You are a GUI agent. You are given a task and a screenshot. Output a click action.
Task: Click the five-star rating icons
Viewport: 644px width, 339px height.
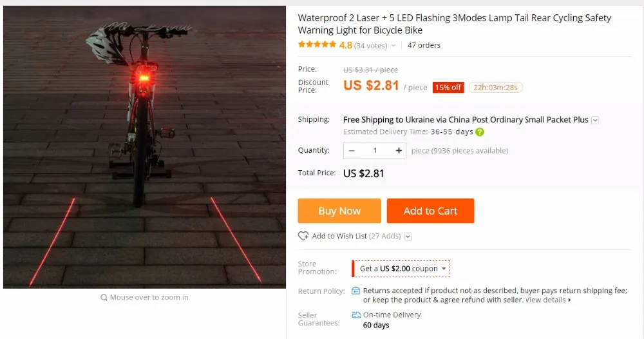coord(317,44)
